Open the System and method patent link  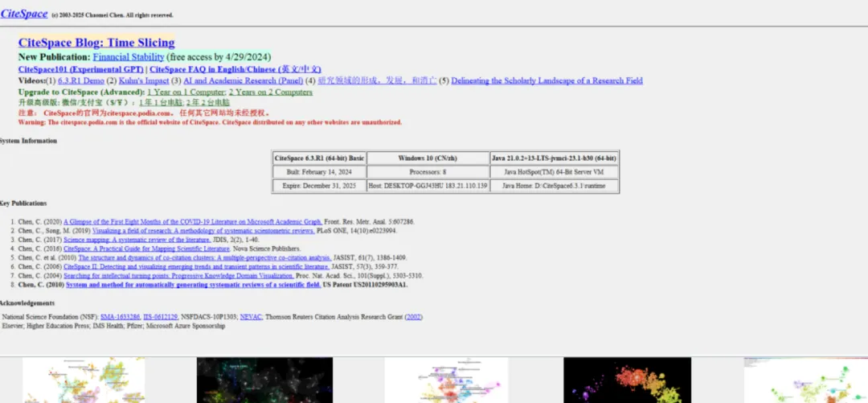(x=194, y=285)
